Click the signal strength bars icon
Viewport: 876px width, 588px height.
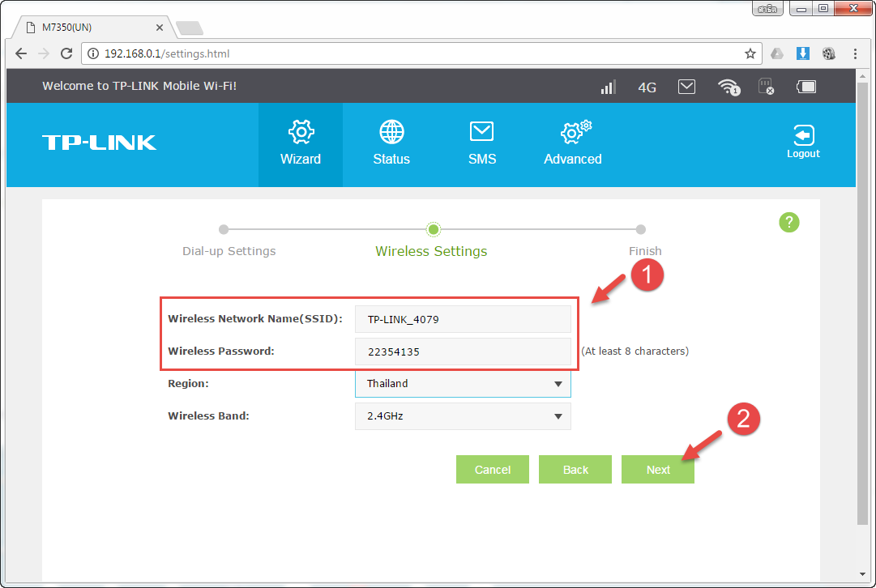pyautogui.click(x=608, y=87)
